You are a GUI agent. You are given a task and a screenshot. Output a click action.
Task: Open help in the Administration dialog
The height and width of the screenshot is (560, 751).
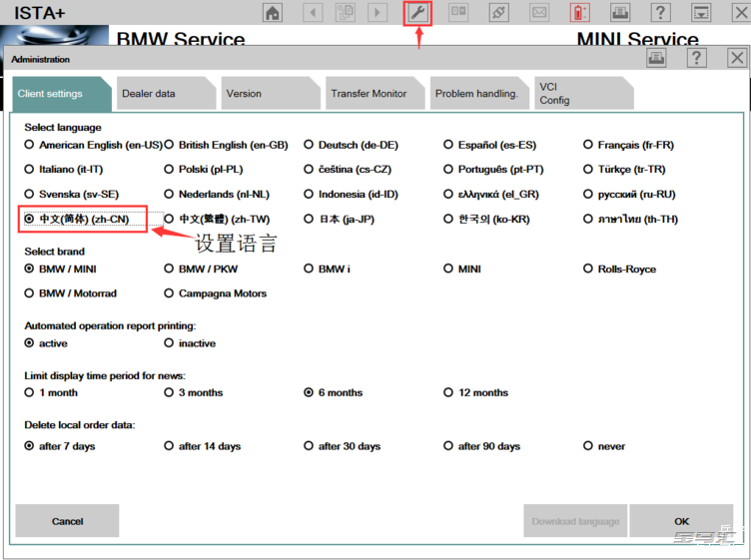pos(696,58)
